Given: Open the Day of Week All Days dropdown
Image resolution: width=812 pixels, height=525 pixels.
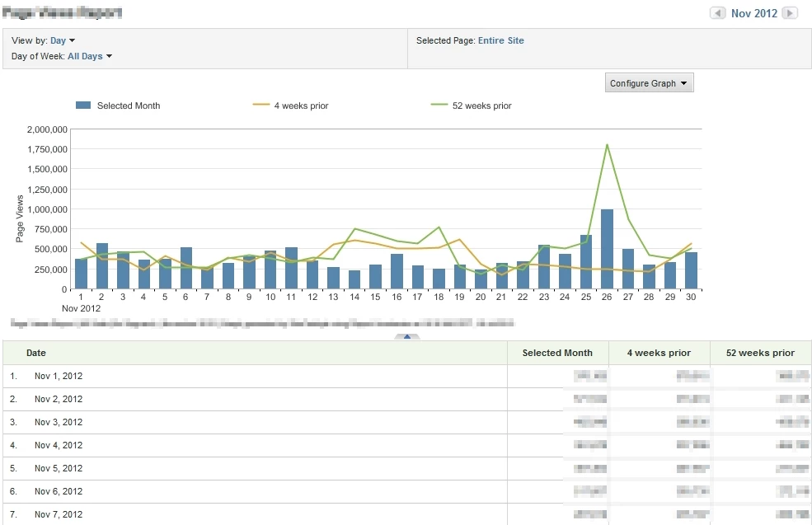Looking at the screenshot, I should [90, 56].
